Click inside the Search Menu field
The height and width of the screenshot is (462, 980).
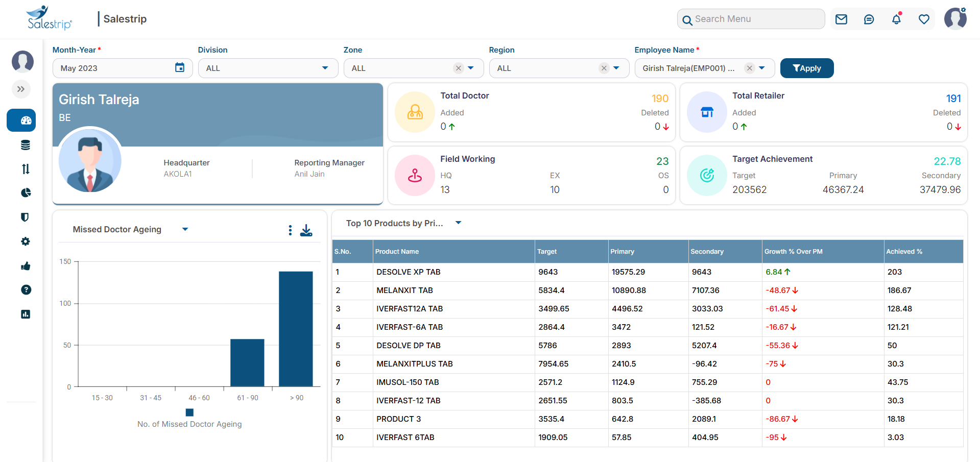(x=751, y=18)
